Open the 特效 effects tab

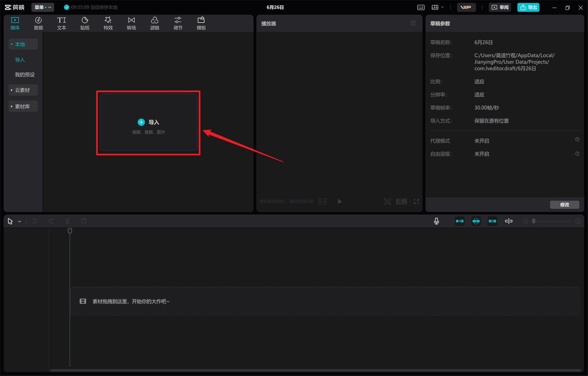click(x=108, y=23)
